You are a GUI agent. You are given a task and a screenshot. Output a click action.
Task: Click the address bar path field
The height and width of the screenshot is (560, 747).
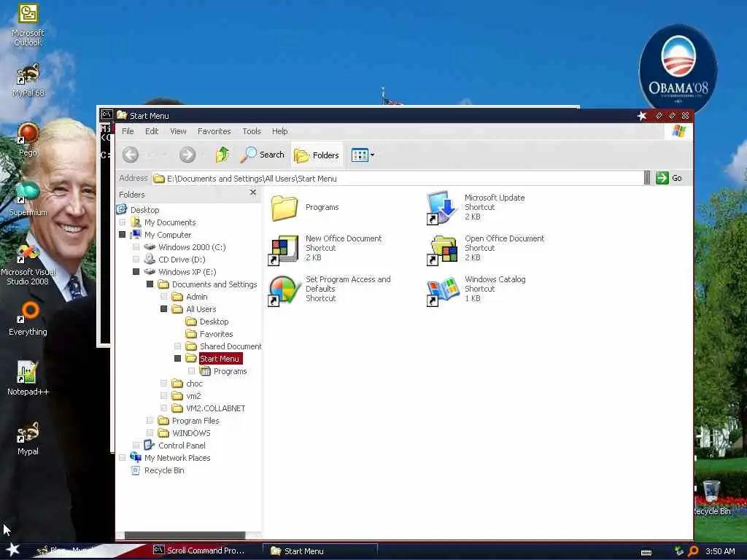tap(398, 178)
